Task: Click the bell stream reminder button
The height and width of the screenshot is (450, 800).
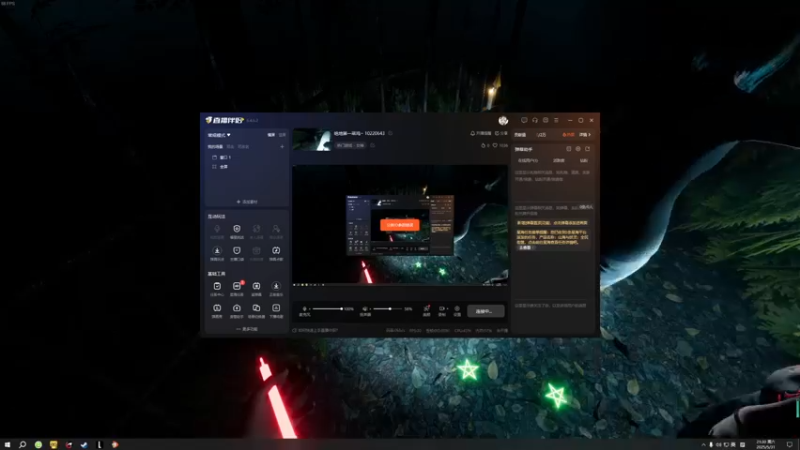Action: (480, 133)
